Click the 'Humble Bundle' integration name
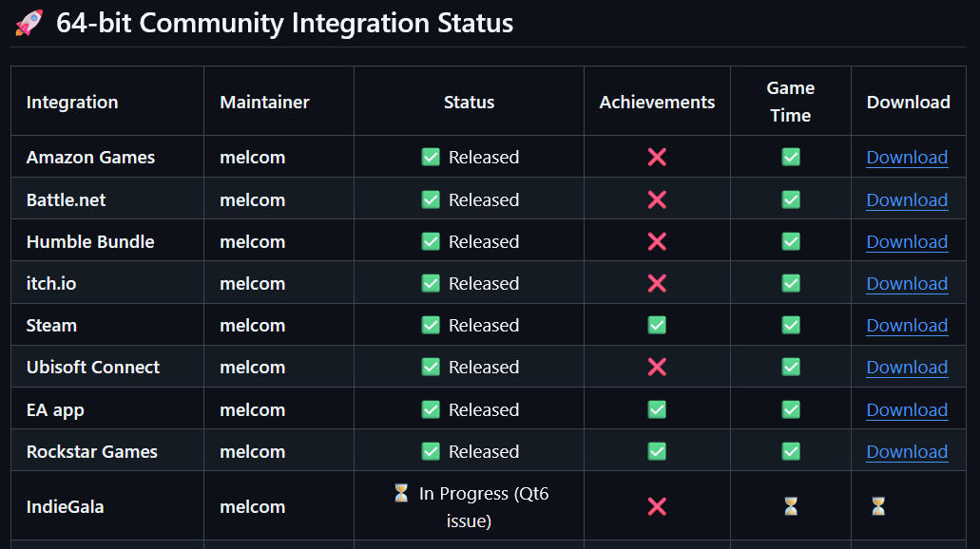This screenshot has width=980, height=549. pos(90,241)
